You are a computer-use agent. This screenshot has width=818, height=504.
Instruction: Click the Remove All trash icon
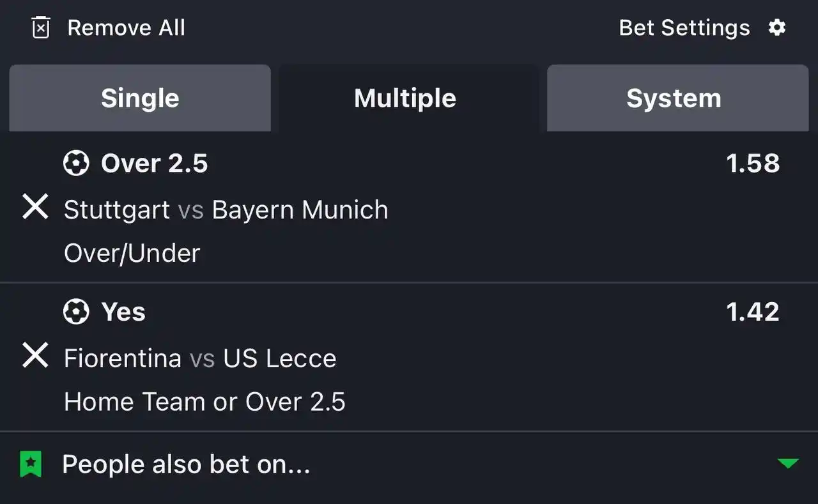(x=41, y=28)
